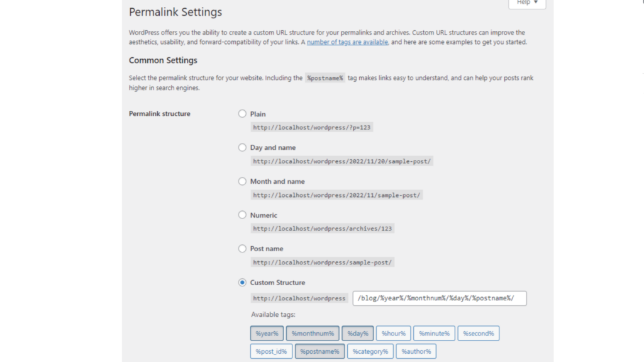The image size is (644, 362).
Task: Select the Post name radio button
Action: 242,249
